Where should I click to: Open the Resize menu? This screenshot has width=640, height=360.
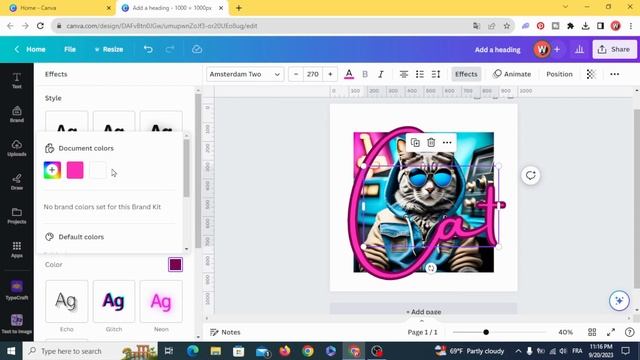click(x=109, y=49)
